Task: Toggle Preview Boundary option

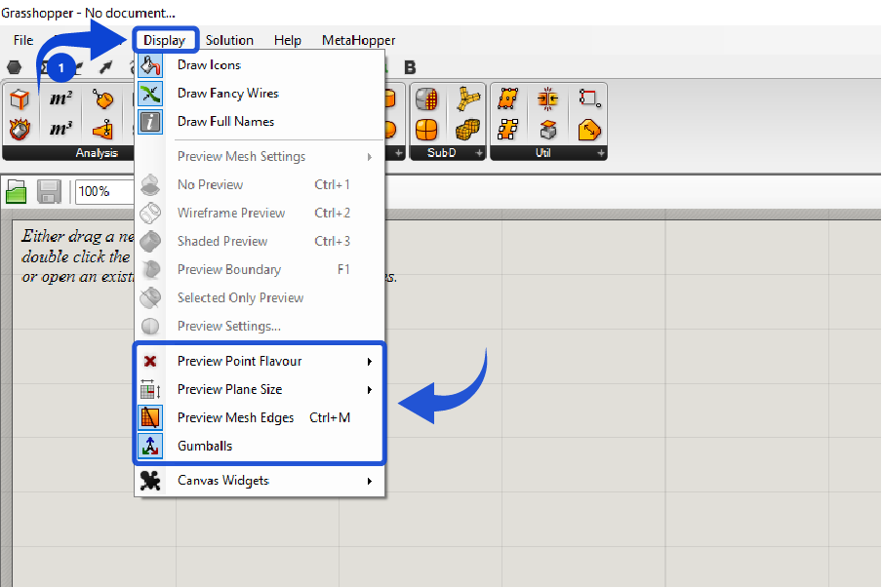Action: tap(260, 269)
